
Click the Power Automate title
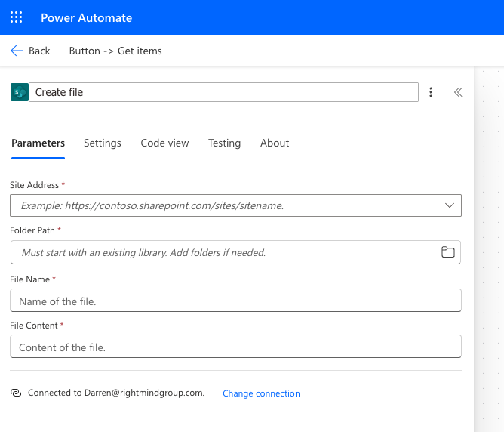pyautogui.click(x=87, y=17)
